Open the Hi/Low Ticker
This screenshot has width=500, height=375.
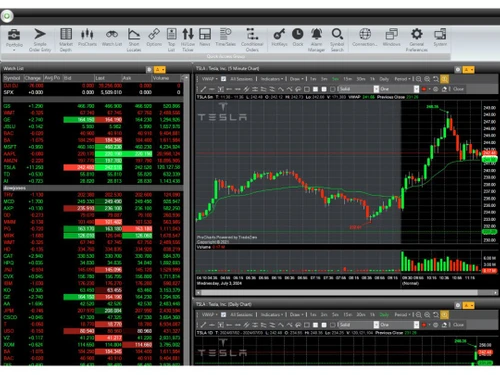click(188, 39)
